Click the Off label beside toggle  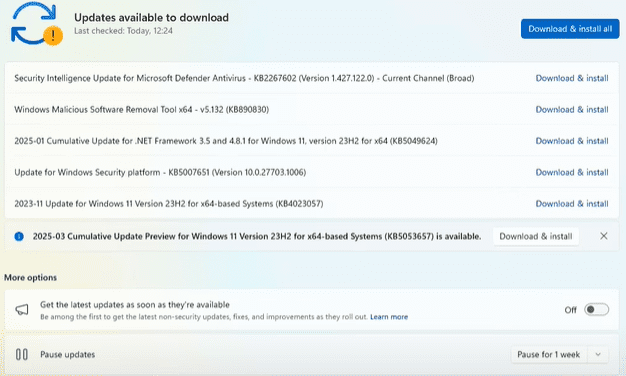[x=571, y=310]
